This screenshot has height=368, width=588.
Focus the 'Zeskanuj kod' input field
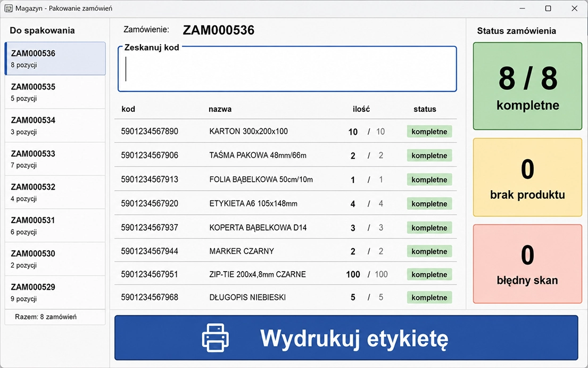pos(287,69)
